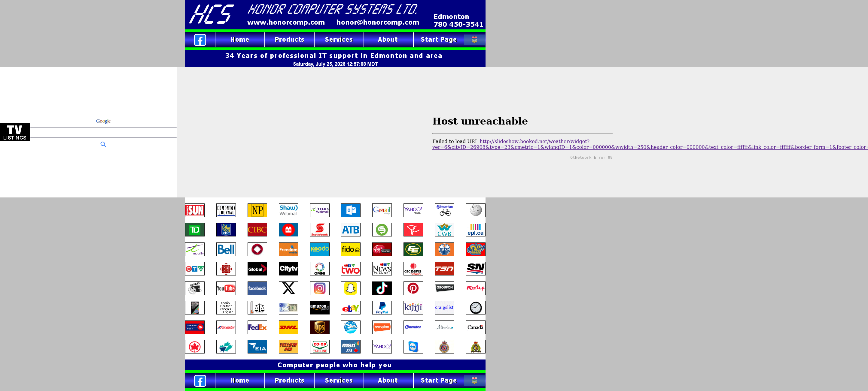Open the Koodo tile
Screen dimensions: 868x391
point(320,249)
